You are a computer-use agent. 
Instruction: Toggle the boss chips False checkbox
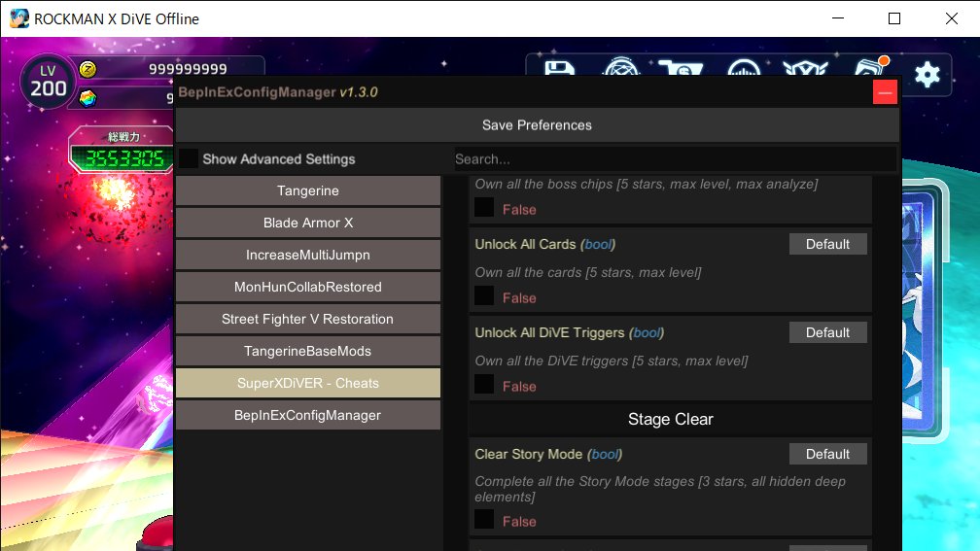[484, 207]
